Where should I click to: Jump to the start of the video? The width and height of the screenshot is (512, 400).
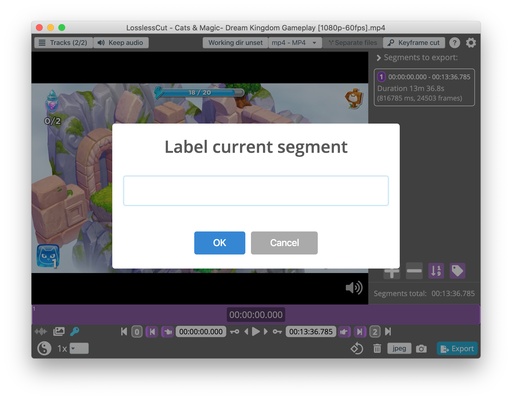click(x=124, y=332)
